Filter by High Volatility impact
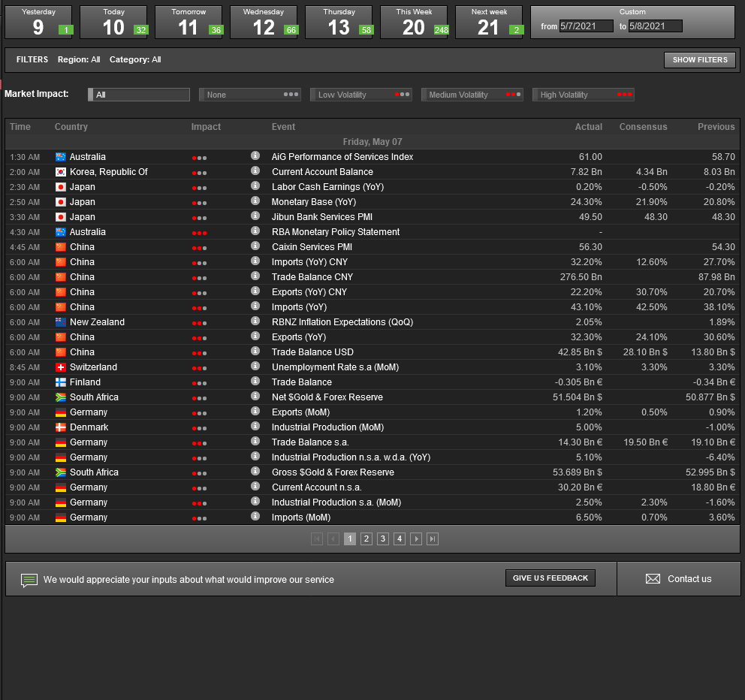This screenshot has width=745, height=700. coord(584,95)
